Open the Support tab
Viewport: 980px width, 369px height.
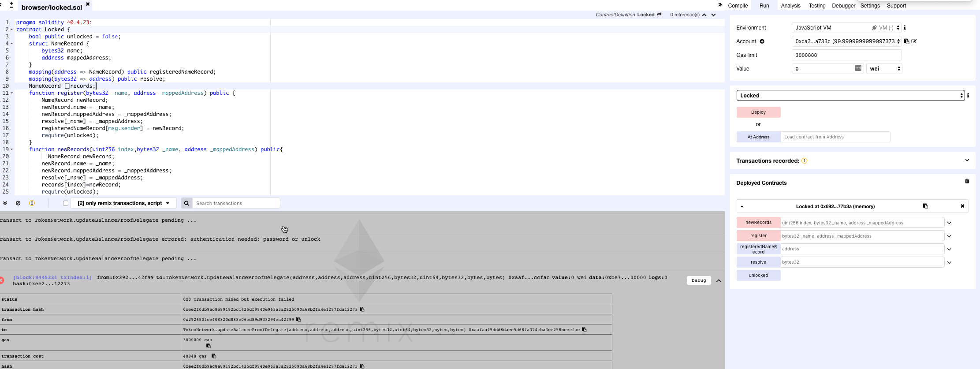(896, 6)
